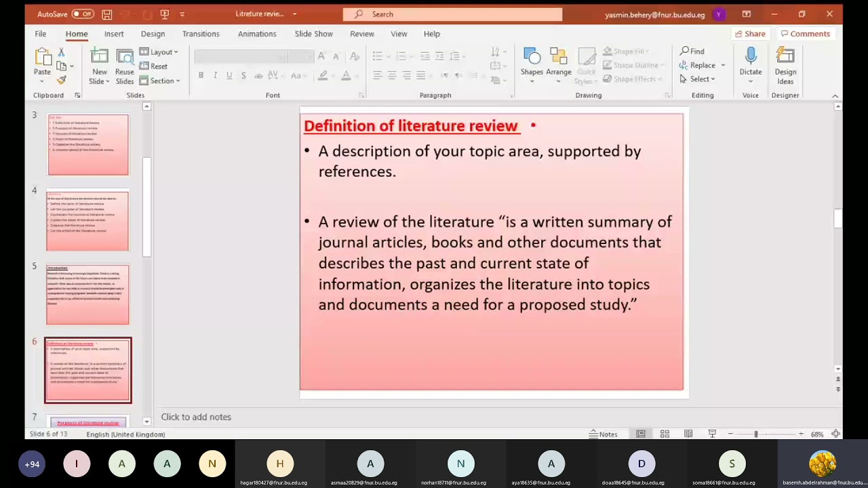Open the file name dropdown in title bar

point(294,14)
